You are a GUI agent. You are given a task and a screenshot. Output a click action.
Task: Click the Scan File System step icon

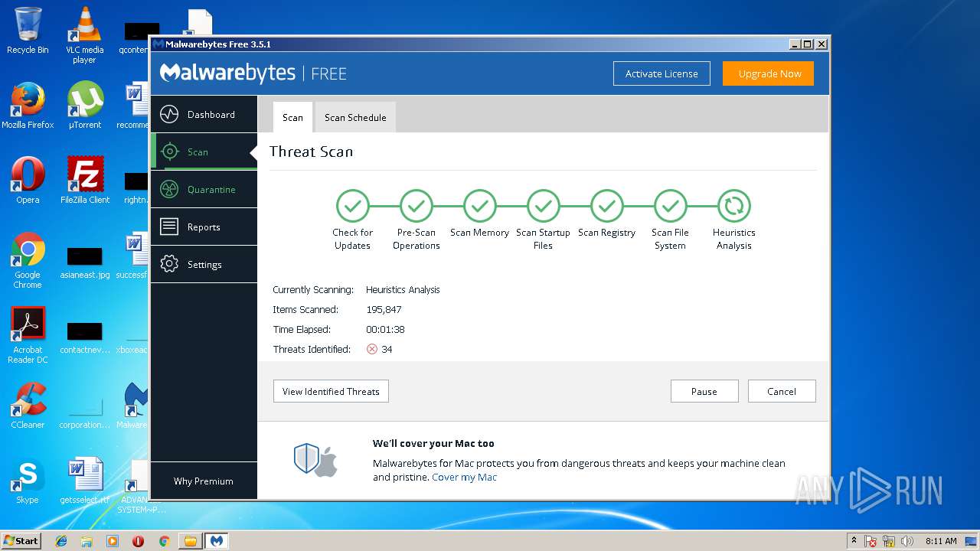670,206
